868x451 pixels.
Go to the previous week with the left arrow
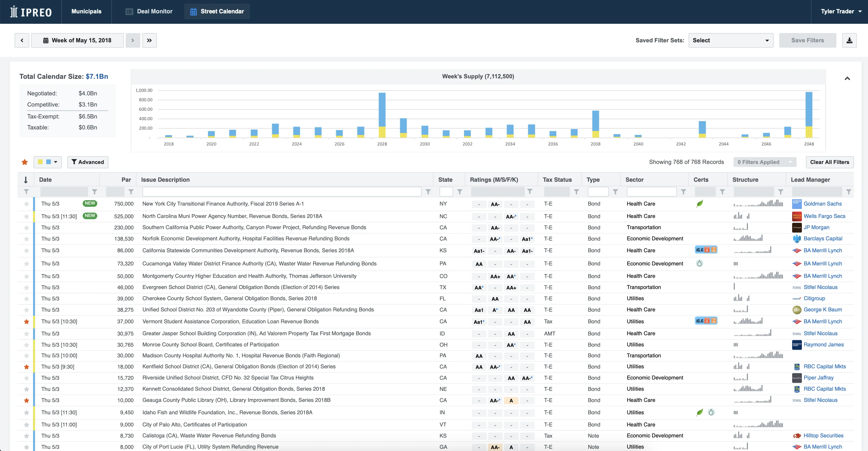point(22,40)
